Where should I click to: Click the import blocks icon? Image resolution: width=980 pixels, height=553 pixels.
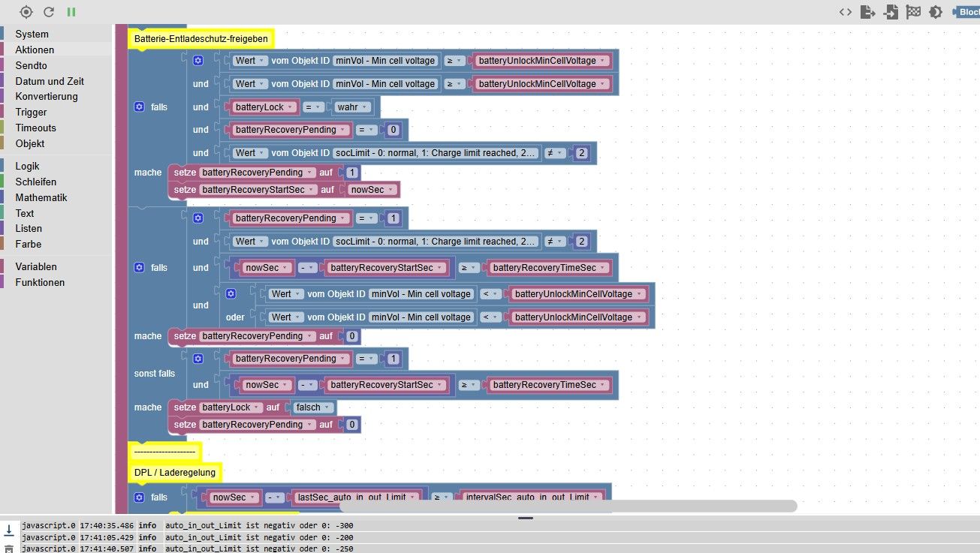[x=891, y=12]
